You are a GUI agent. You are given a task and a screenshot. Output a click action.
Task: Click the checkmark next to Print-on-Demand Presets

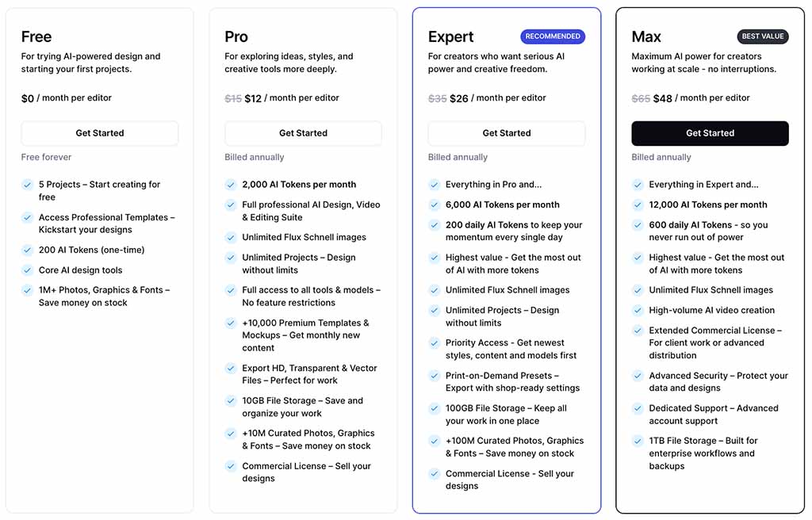tap(435, 377)
